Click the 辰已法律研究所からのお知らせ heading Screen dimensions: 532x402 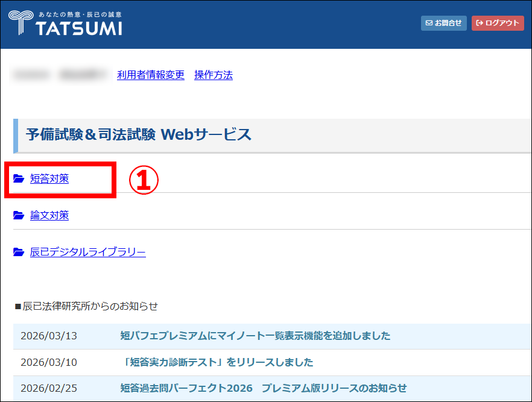(x=86, y=306)
